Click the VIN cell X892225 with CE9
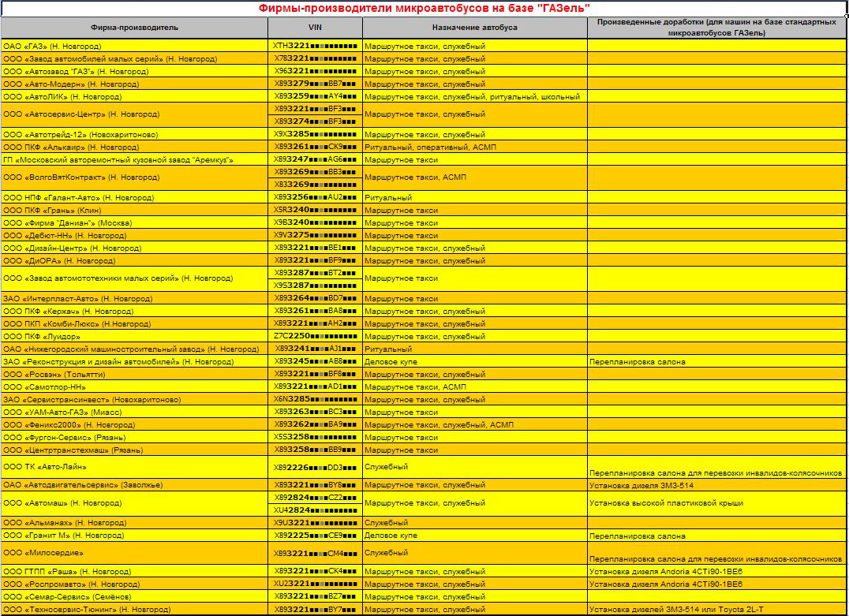The image size is (849, 616). 315,536
